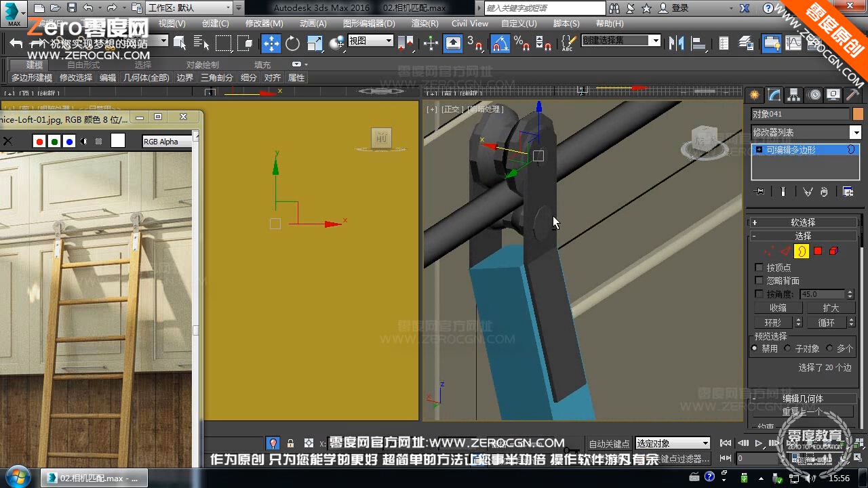
Task: Toggle the Spinner Snap tool
Action: point(543,44)
